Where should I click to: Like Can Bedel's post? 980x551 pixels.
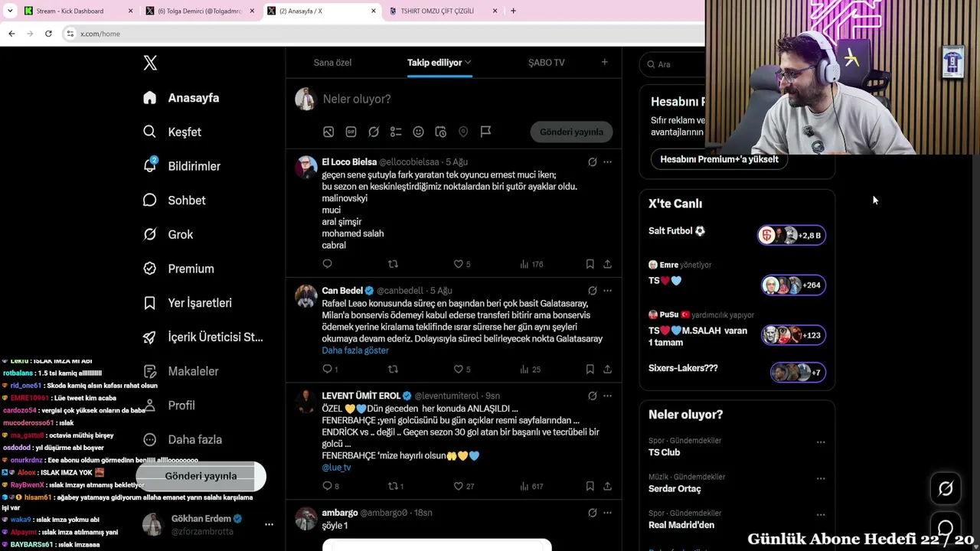(x=462, y=369)
